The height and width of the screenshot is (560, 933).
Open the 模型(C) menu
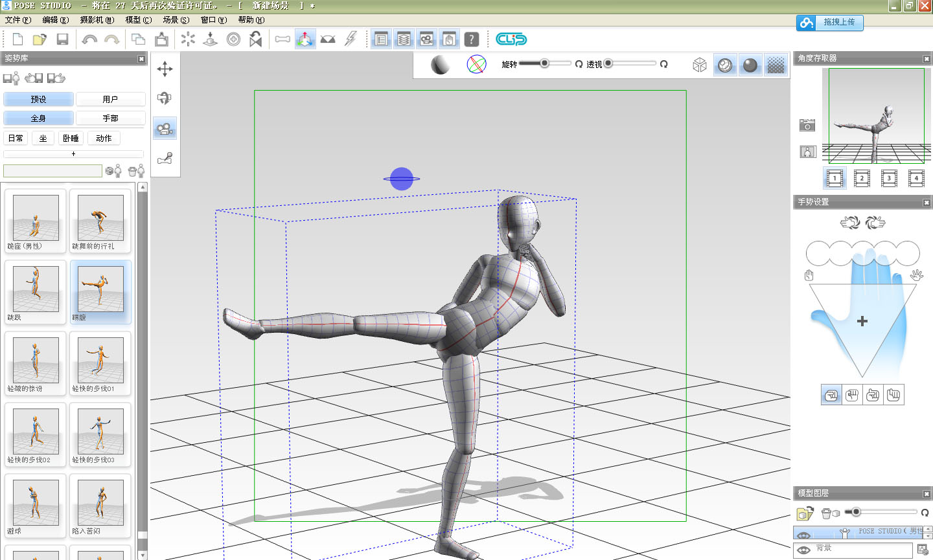tap(138, 20)
